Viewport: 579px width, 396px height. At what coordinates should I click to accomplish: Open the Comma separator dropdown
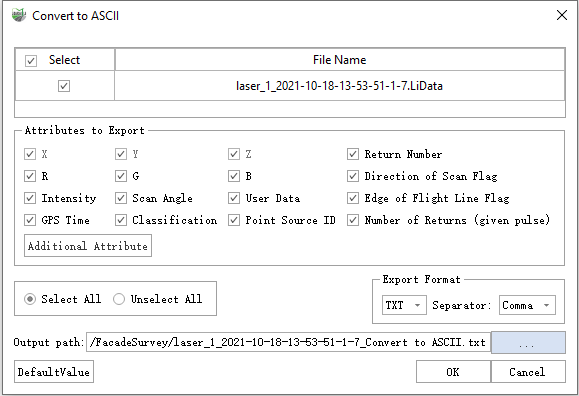[527, 305]
